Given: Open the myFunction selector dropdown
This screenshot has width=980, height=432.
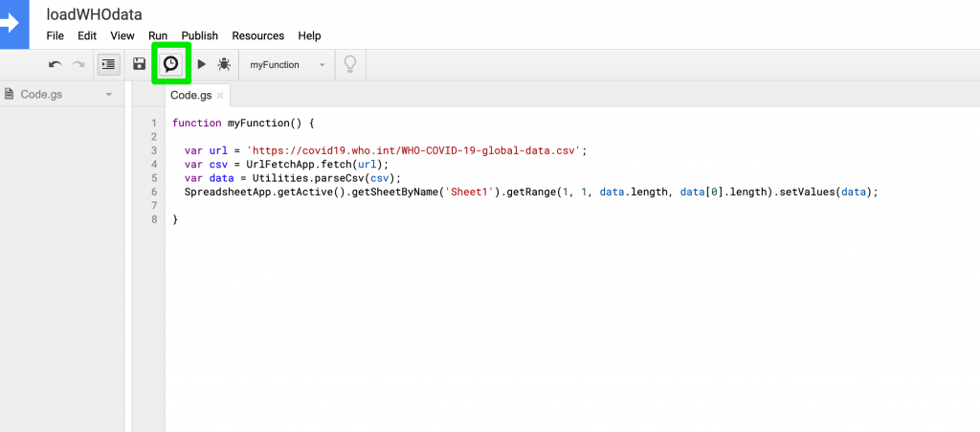Looking at the screenshot, I should [287, 65].
